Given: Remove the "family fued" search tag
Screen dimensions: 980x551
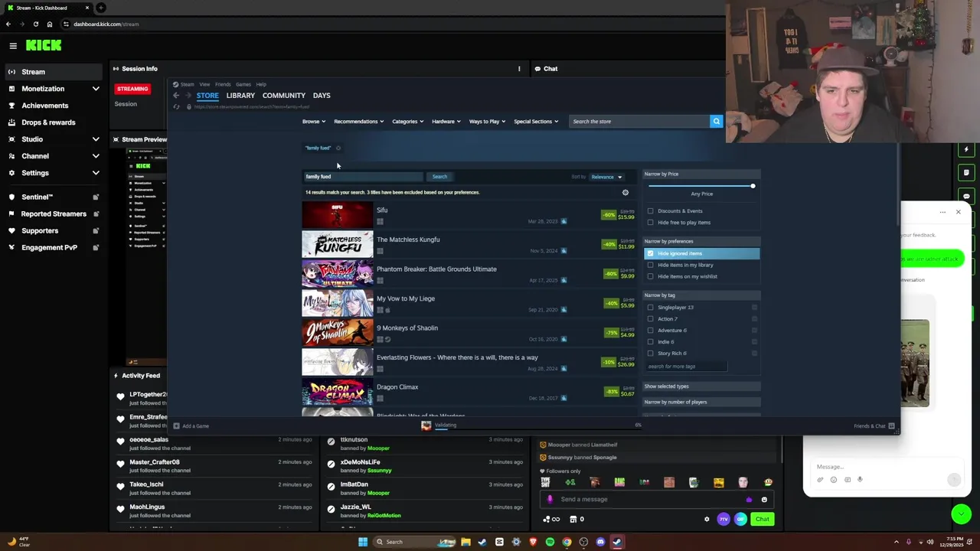Looking at the screenshot, I should [338, 148].
